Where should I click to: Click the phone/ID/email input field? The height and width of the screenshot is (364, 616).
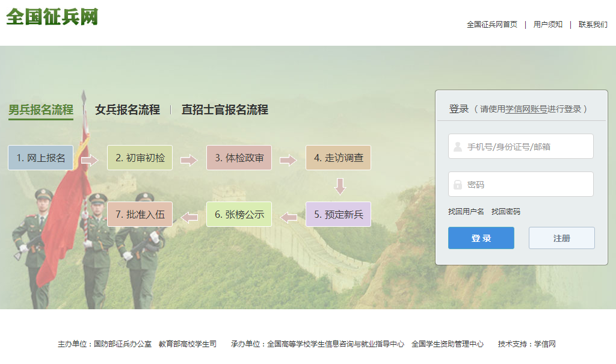[x=520, y=146]
